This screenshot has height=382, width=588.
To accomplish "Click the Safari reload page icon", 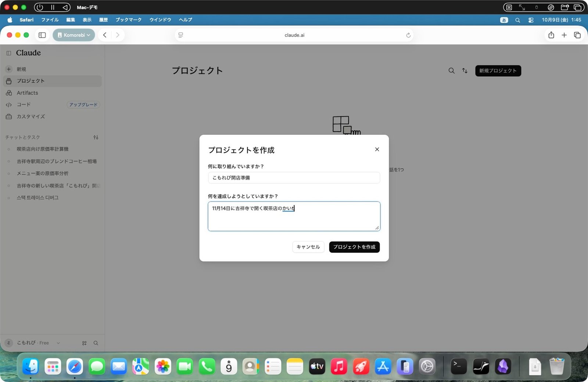I will point(408,35).
